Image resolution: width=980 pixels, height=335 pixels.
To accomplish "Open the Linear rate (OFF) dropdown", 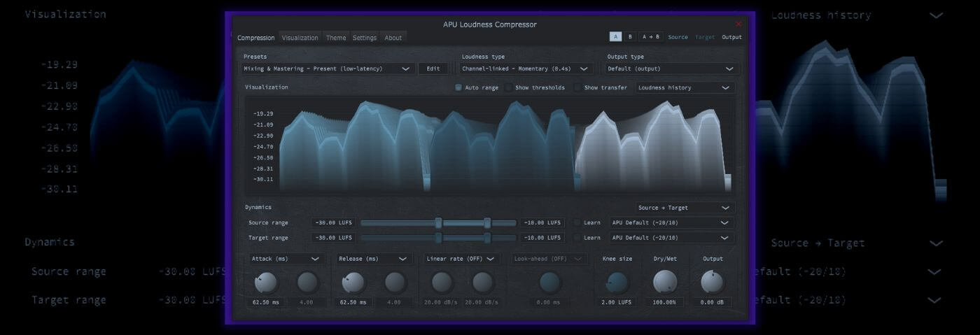I will [x=461, y=259].
